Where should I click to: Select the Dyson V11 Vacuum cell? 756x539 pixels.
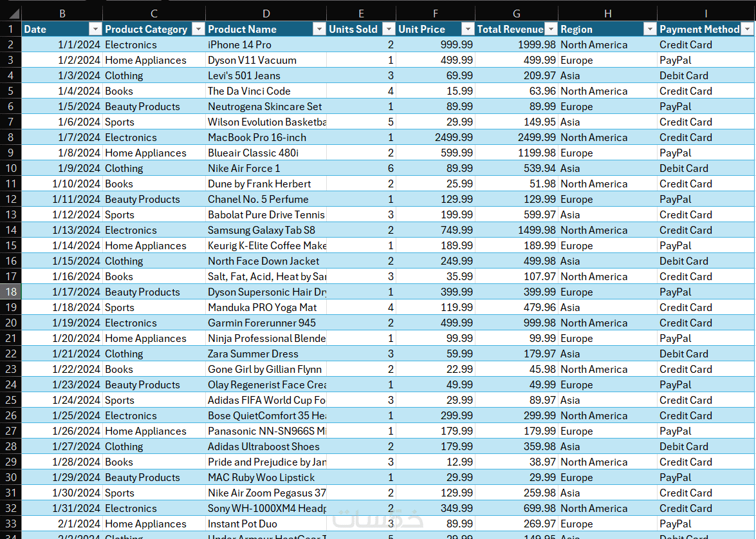pyautogui.click(x=266, y=61)
